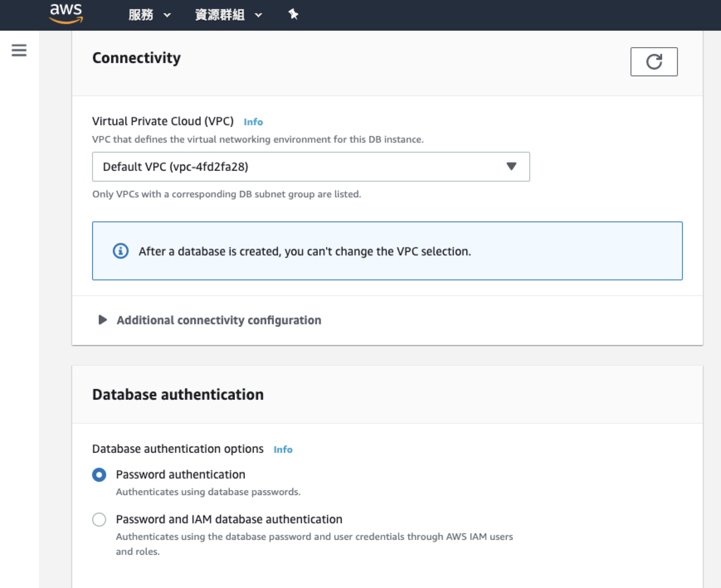Click the 'Password and IAM database authentication' label

pyautogui.click(x=229, y=519)
